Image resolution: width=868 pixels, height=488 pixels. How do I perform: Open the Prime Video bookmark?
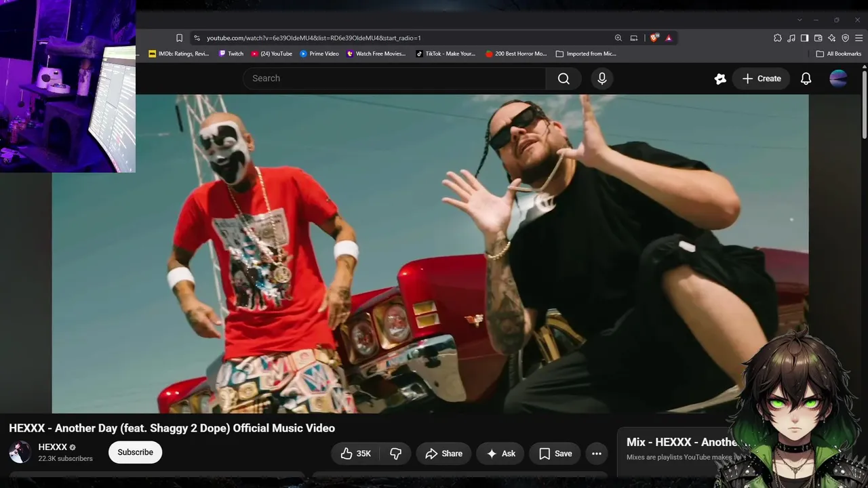pyautogui.click(x=319, y=54)
